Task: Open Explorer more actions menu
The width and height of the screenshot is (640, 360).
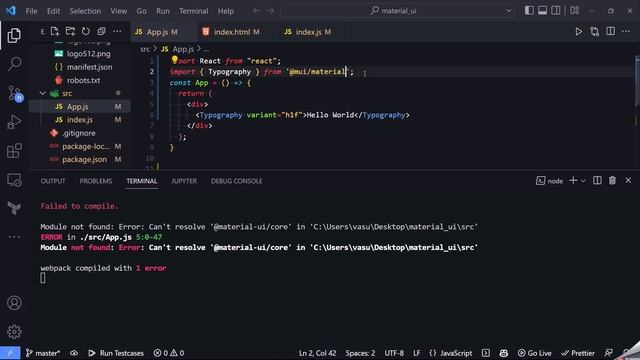Action: [117, 31]
